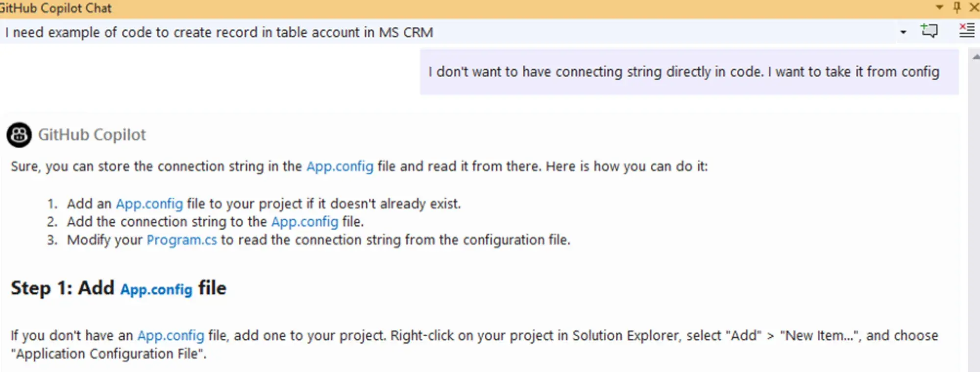
Task: Open App.config link in list item 2
Action: point(305,222)
